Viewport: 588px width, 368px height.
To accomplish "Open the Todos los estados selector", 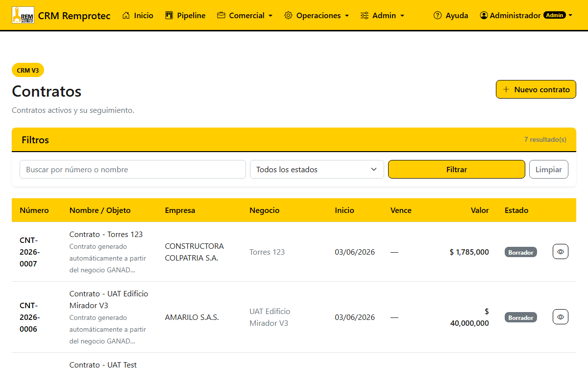I will [x=317, y=169].
